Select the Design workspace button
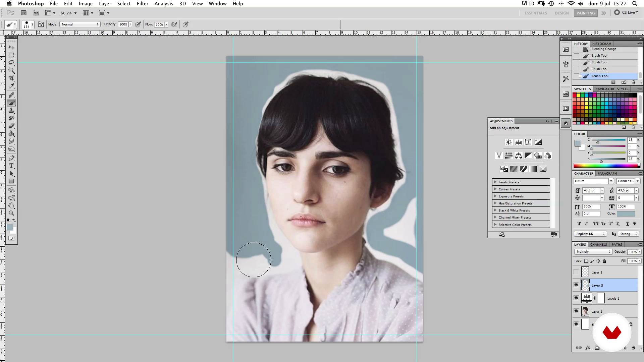644x362 pixels. (561, 13)
